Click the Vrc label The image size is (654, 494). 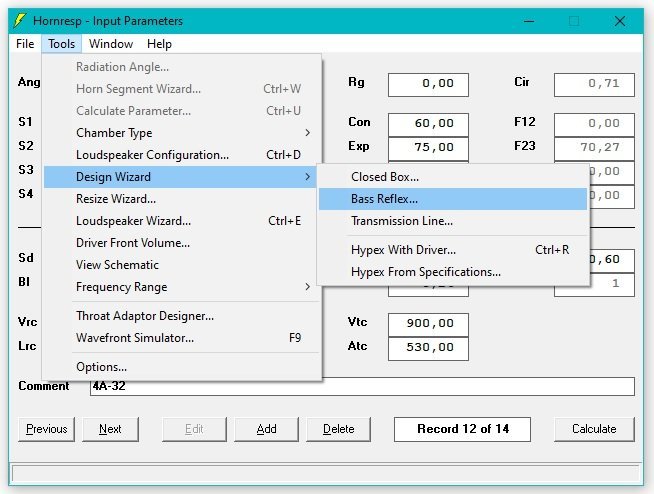(x=28, y=322)
